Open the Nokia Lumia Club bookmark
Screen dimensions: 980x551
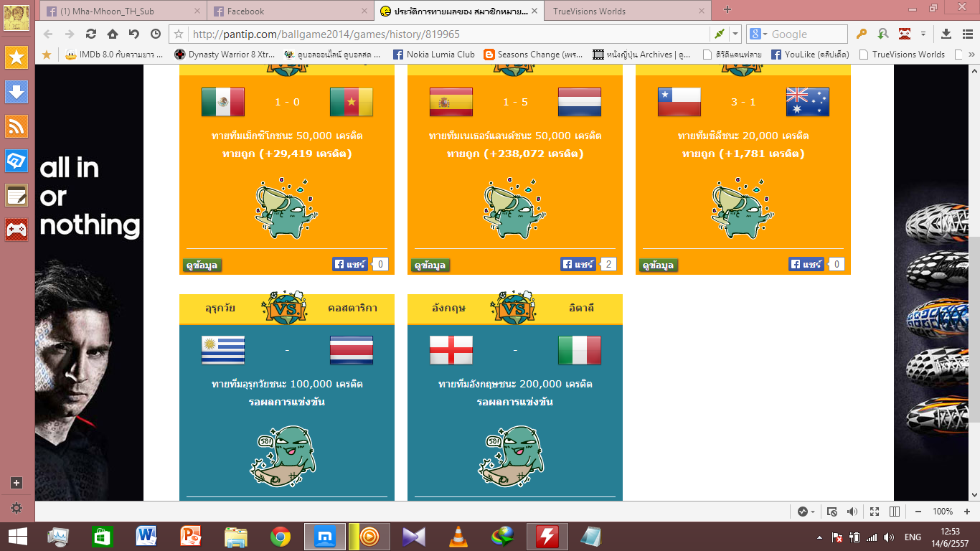[434, 54]
